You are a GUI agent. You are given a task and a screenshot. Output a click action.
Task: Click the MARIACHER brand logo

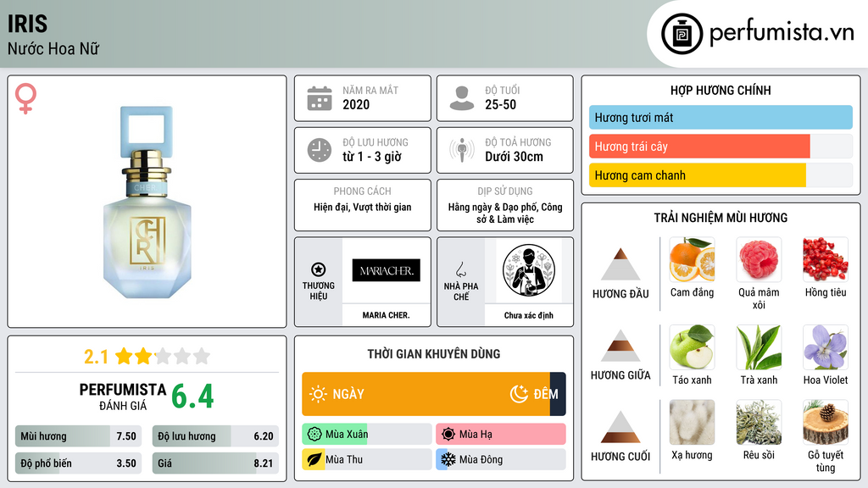386,270
